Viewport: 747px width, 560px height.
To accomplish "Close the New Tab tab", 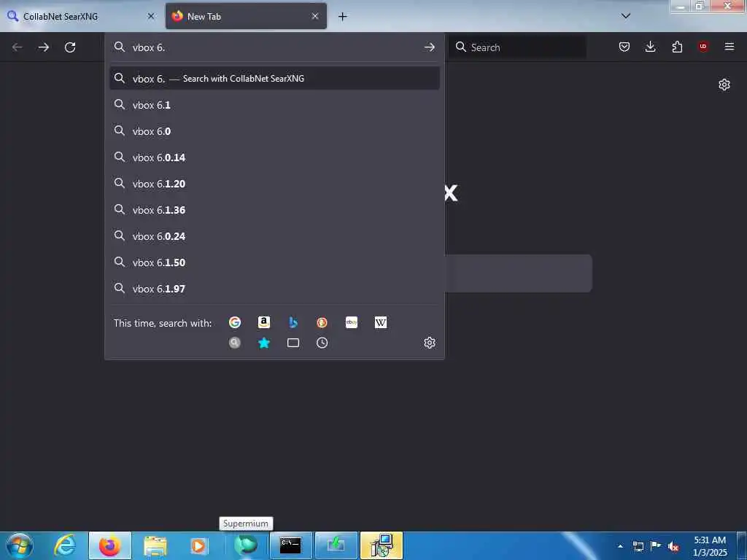I will [x=315, y=16].
